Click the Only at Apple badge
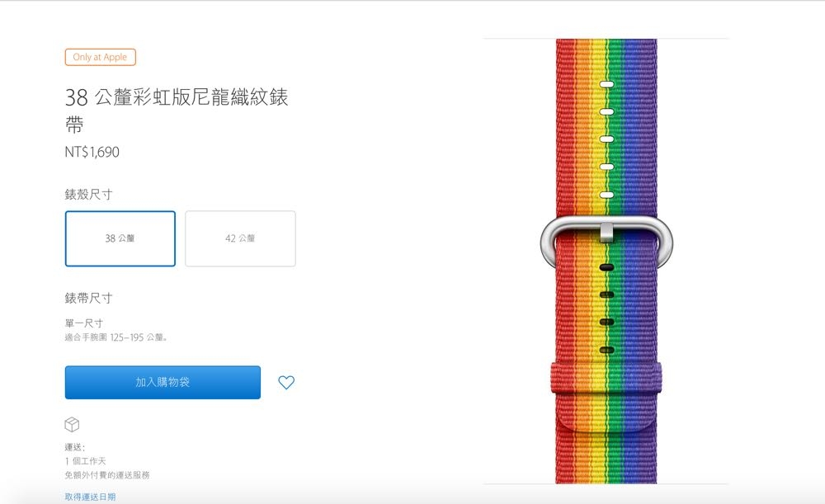825x504 pixels. pos(101,57)
